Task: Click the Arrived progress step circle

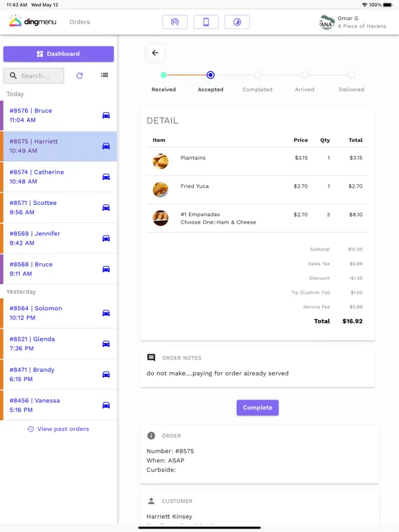Action: tap(304, 75)
